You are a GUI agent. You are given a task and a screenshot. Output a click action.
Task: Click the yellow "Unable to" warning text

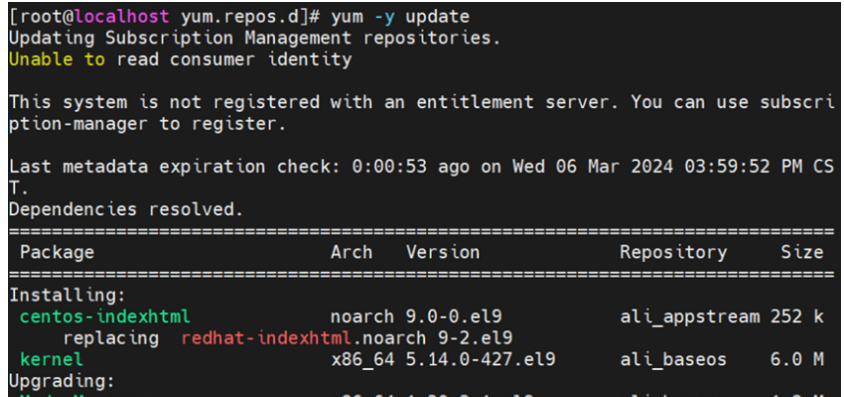click(x=57, y=59)
